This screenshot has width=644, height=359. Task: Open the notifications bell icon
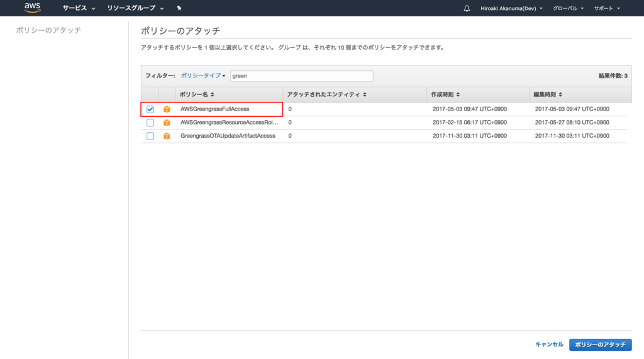tap(467, 8)
